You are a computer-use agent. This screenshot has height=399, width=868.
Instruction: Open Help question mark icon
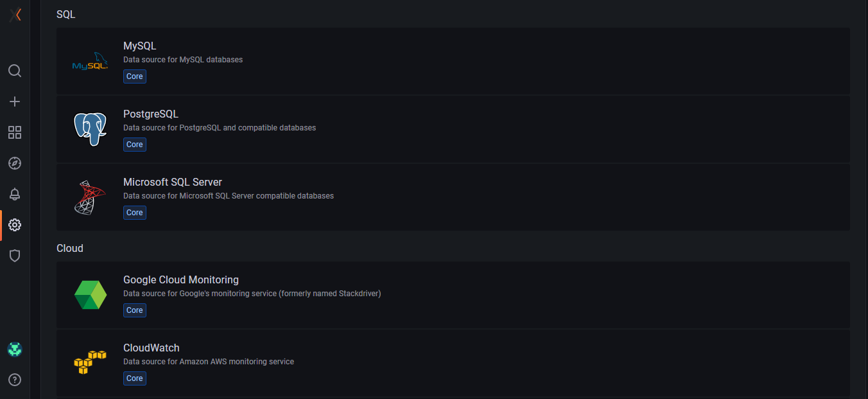coord(15,380)
